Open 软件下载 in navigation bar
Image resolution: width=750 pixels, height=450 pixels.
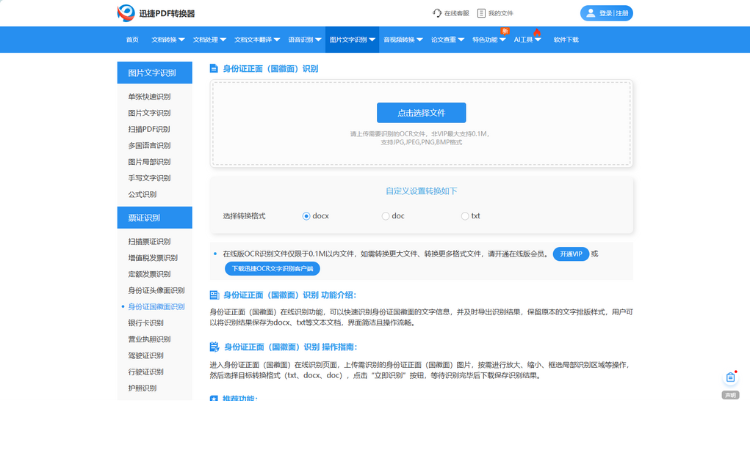coord(566,40)
